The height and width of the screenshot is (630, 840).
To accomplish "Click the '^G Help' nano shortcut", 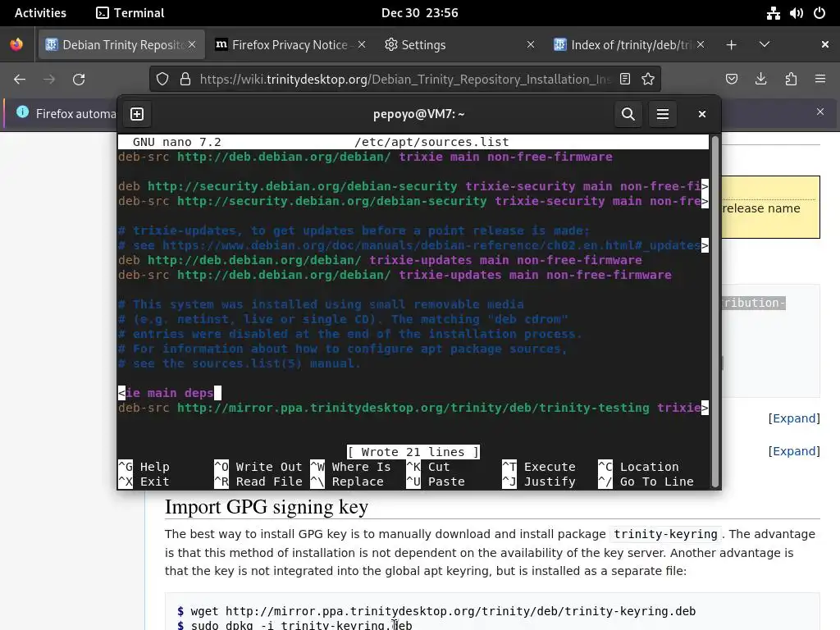I will click(144, 467).
